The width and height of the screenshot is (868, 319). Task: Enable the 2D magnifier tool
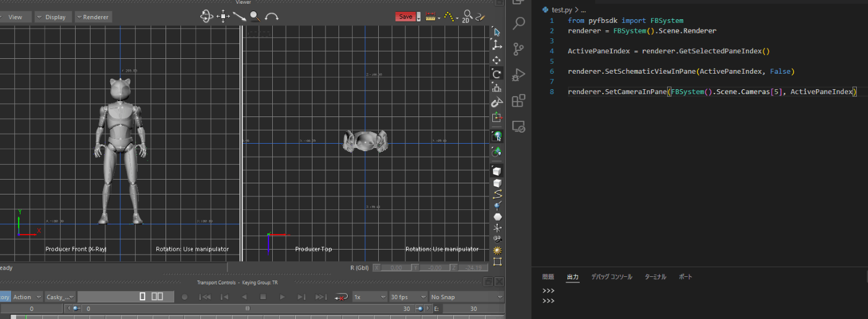[x=467, y=17]
